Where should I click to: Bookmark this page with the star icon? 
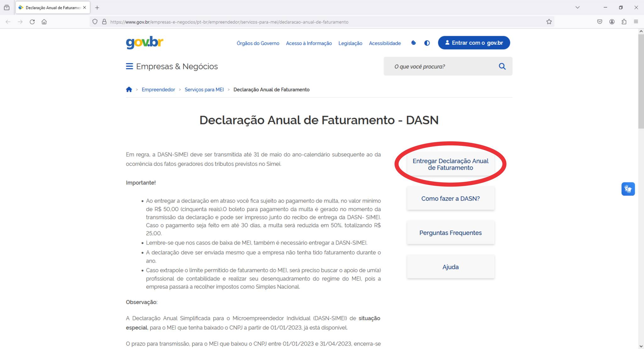549,22
